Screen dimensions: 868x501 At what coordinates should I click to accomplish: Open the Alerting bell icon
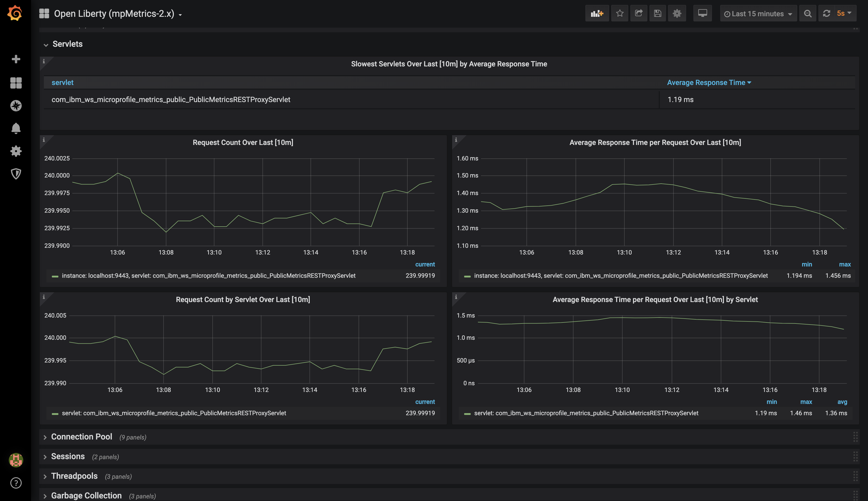tap(16, 128)
